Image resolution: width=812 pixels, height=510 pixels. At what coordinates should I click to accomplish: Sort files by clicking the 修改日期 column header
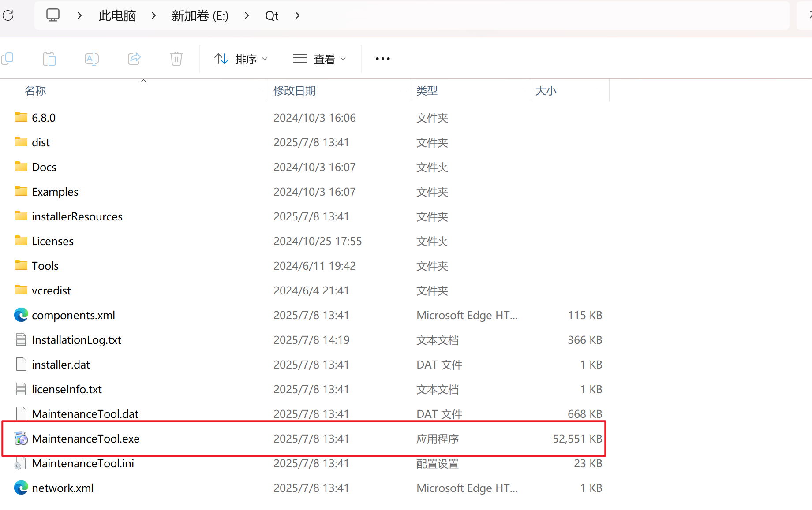[295, 90]
